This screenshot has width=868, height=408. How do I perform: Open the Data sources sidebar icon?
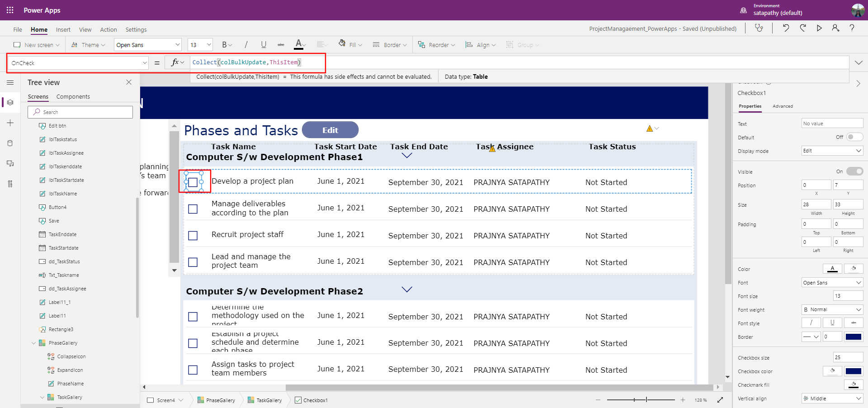(x=10, y=143)
